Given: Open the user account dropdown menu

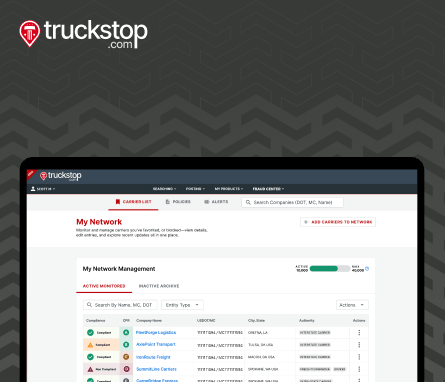Looking at the screenshot, I should (43, 189).
